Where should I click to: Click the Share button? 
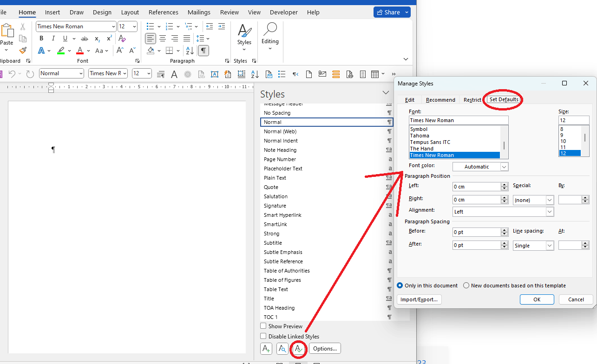[x=389, y=12]
